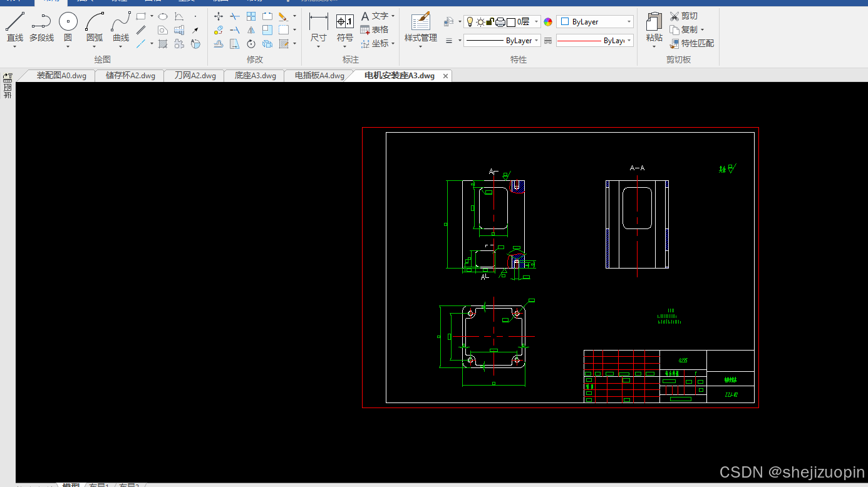The width and height of the screenshot is (868, 487).
Task: Click the 剪切 cut button
Action: pos(683,16)
